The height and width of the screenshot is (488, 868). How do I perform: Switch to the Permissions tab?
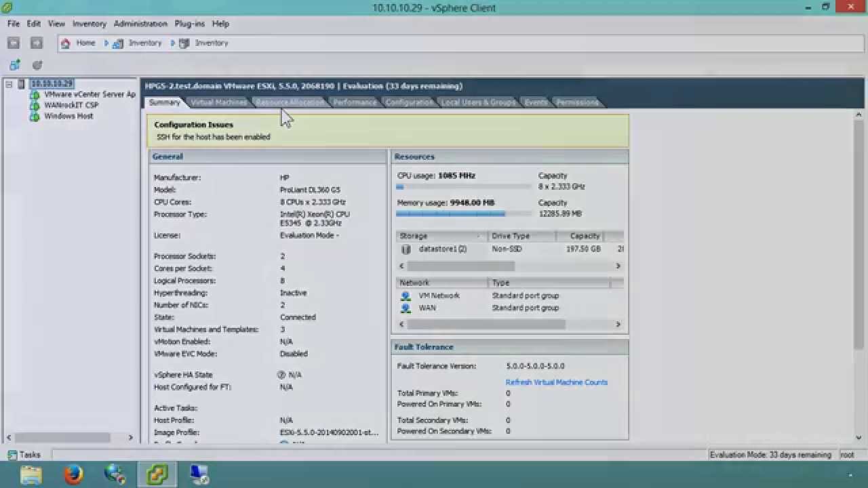coord(577,102)
